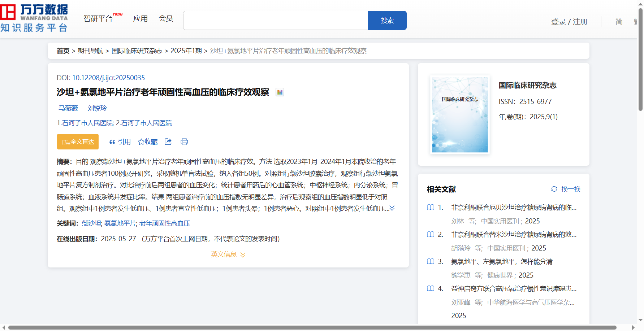This screenshot has height=331, width=644.
Task: Click the 收藏 star icon
Action: [141, 142]
